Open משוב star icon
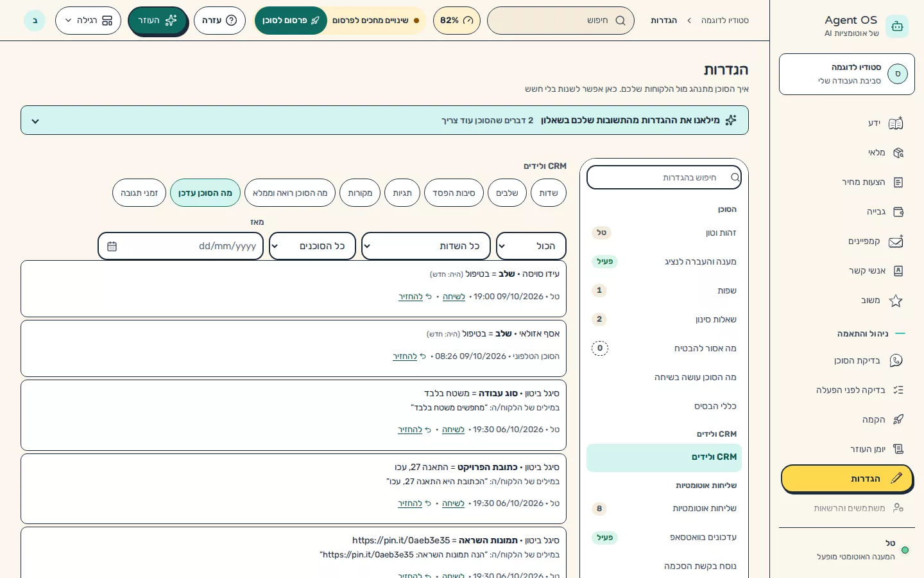Viewport: 924px width, 578px height. (896, 301)
